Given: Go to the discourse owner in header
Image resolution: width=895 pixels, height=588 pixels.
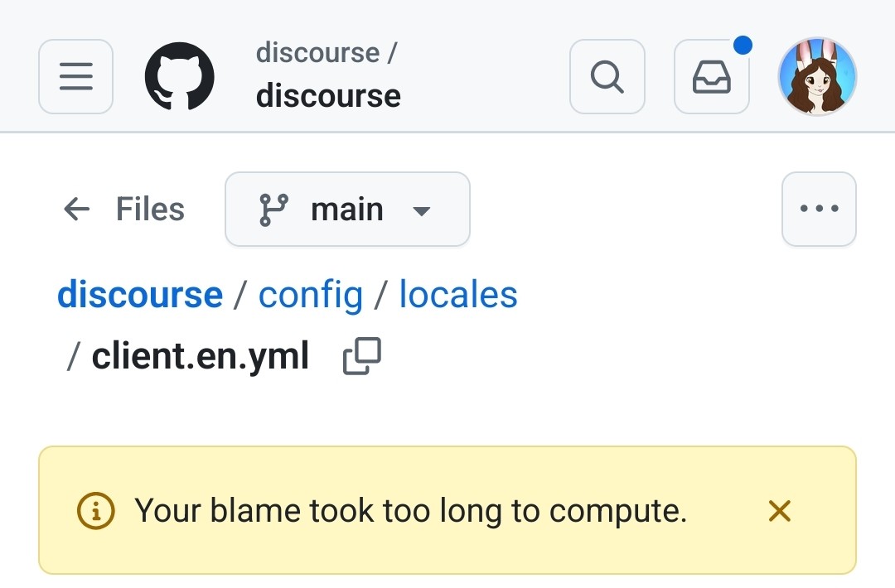Looking at the screenshot, I should coord(317,53).
